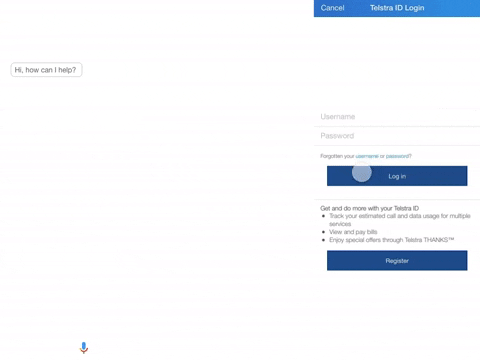The image size is (480, 360).
Task: Click the Register button
Action: click(x=397, y=261)
